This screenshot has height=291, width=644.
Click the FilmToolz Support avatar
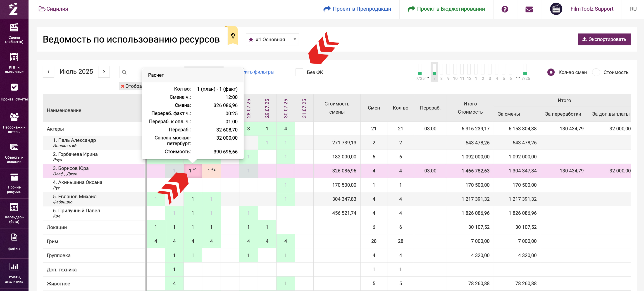(x=556, y=9)
